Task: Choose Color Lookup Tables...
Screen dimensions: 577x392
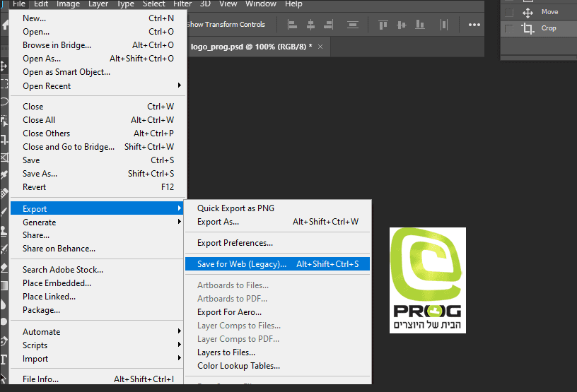Action: (x=278, y=366)
